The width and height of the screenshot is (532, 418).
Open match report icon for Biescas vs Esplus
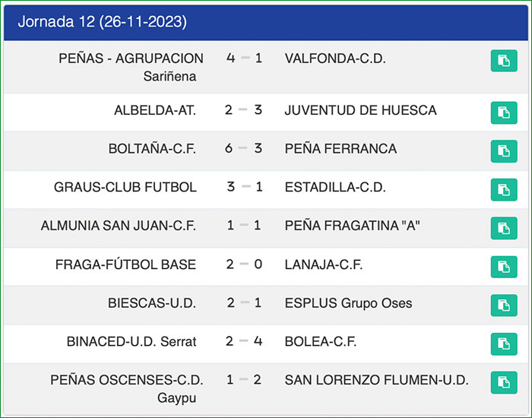[x=504, y=306]
